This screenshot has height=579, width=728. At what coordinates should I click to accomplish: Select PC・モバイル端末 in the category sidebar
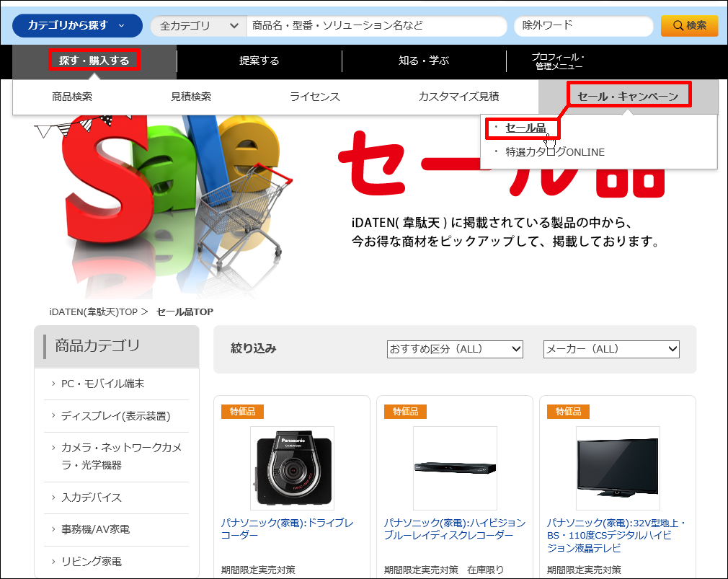pos(102,384)
